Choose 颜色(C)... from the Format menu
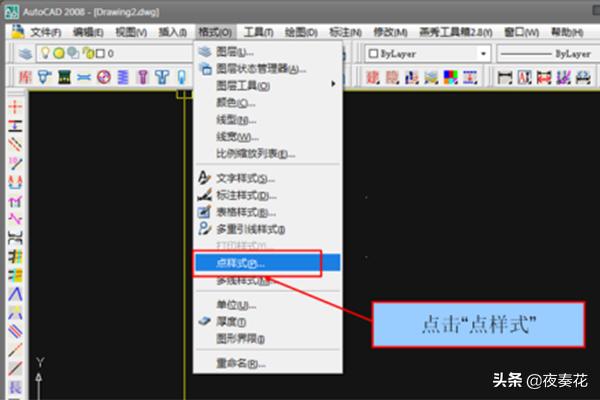 [x=268, y=103]
